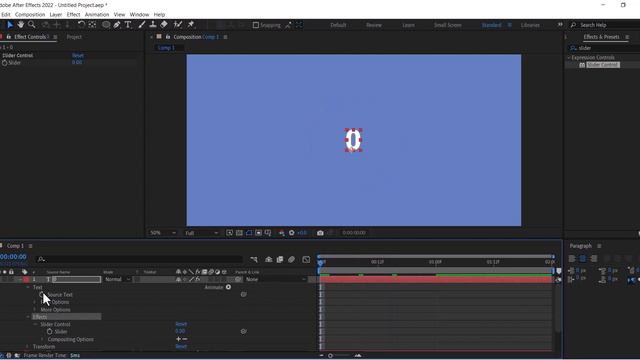This screenshot has height=360, width=640.
Task: Switch to the Libraries workspace
Action: [x=530, y=25]
